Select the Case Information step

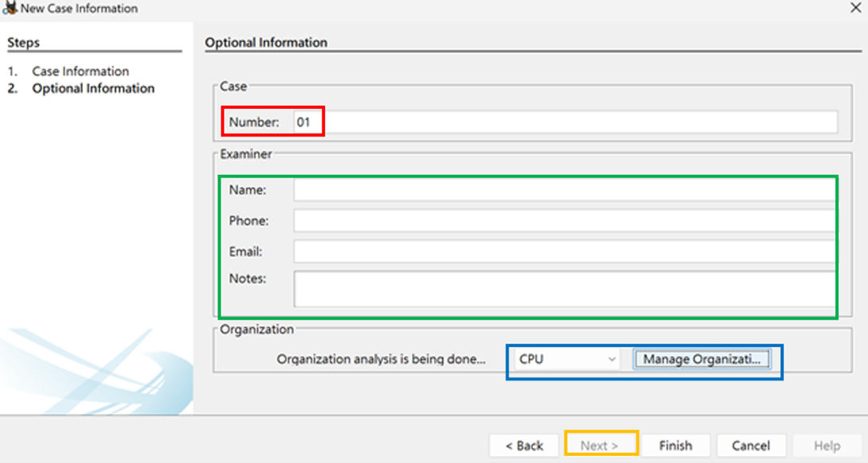(x=80, y=72)
